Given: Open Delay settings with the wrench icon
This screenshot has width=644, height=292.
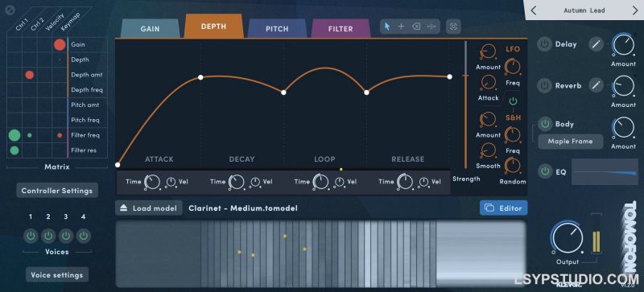Looking at the screenshot, I should [596, 44].
